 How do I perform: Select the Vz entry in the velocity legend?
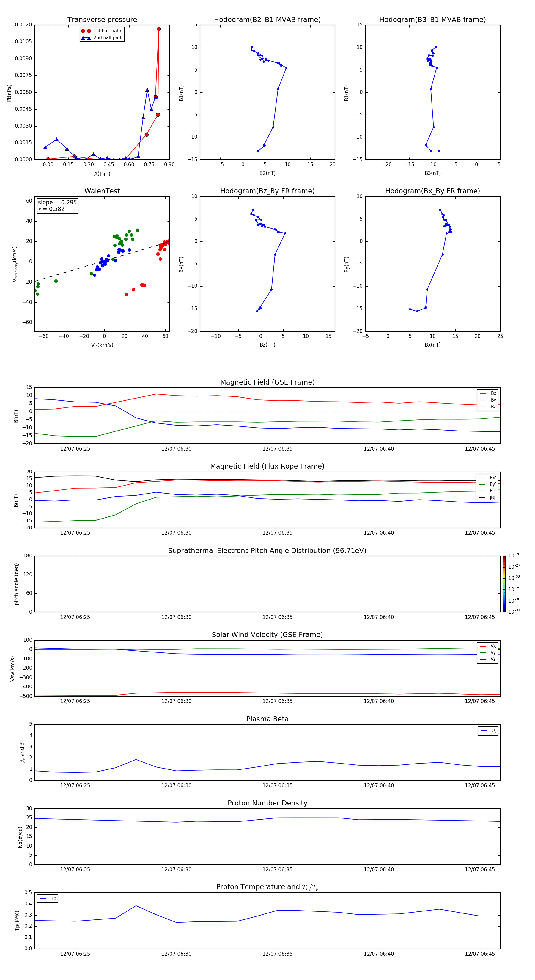[x=488, y=659]
